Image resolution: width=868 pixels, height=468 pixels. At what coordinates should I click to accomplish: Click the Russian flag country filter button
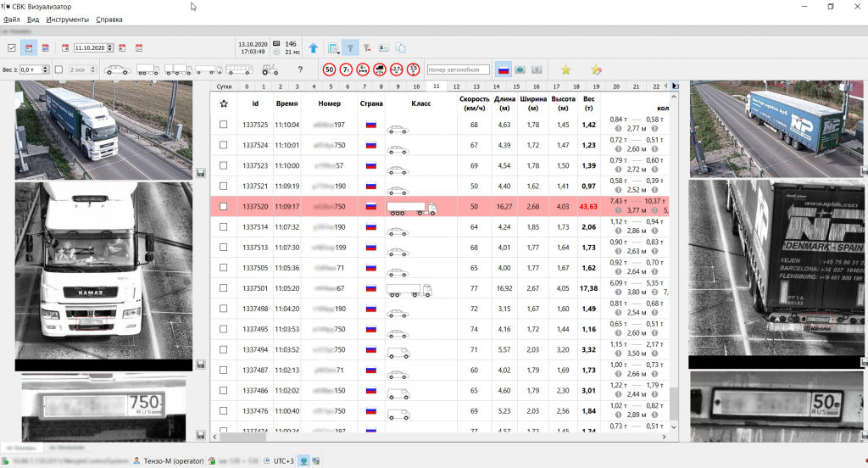pyautogui.click(x=503, y=70)
